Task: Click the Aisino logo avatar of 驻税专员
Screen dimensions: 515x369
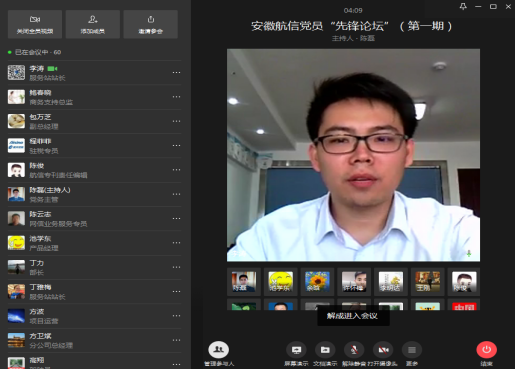Action: [x=16, y=145]
